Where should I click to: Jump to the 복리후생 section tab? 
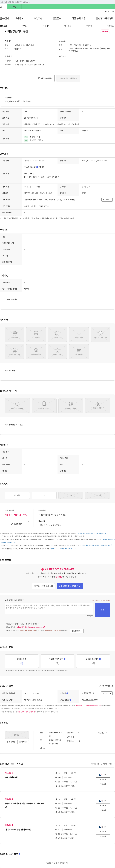pos(67,26)
